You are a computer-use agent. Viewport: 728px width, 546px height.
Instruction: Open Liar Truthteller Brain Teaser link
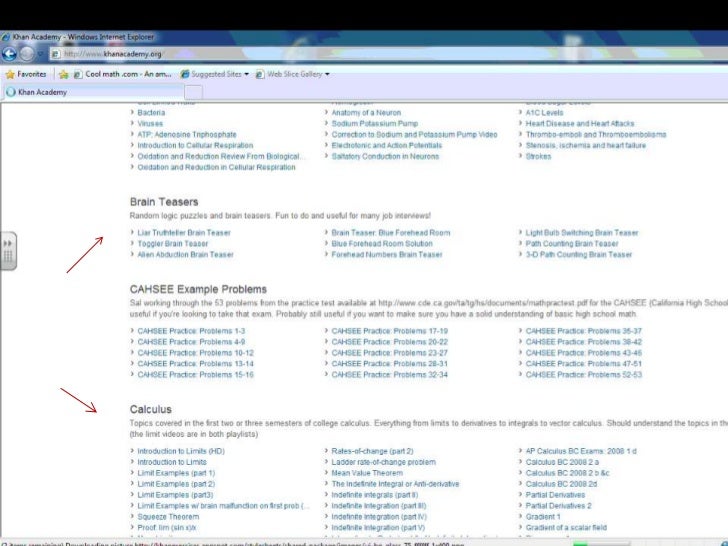point(184,233)
